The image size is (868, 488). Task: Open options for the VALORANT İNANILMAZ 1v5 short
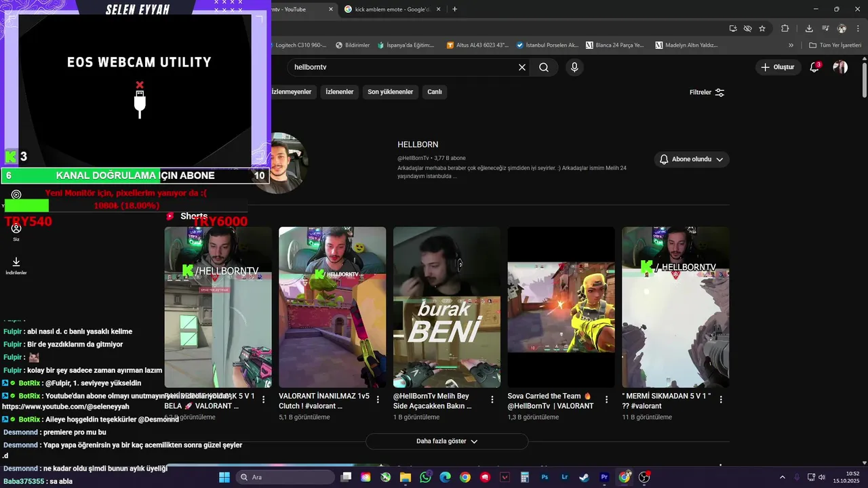pos(378,400)
